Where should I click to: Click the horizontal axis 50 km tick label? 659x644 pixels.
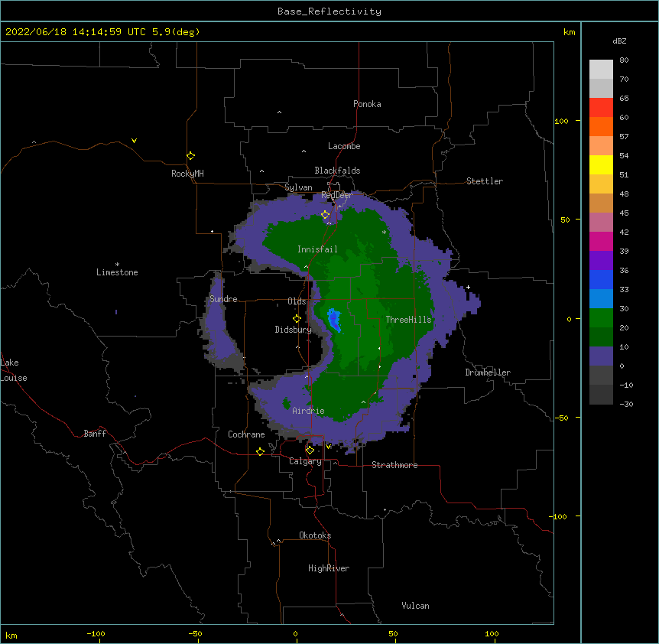(x=393, y=633)
